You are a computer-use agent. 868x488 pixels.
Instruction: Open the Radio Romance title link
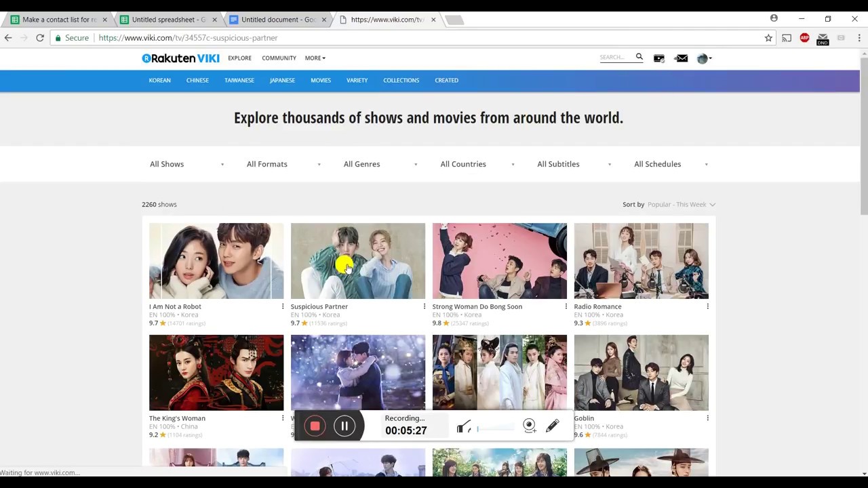click(x=597, y=306)
